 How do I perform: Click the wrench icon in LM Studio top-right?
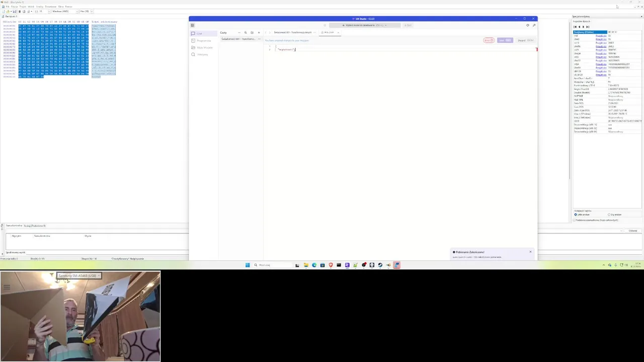click(534, 25)
